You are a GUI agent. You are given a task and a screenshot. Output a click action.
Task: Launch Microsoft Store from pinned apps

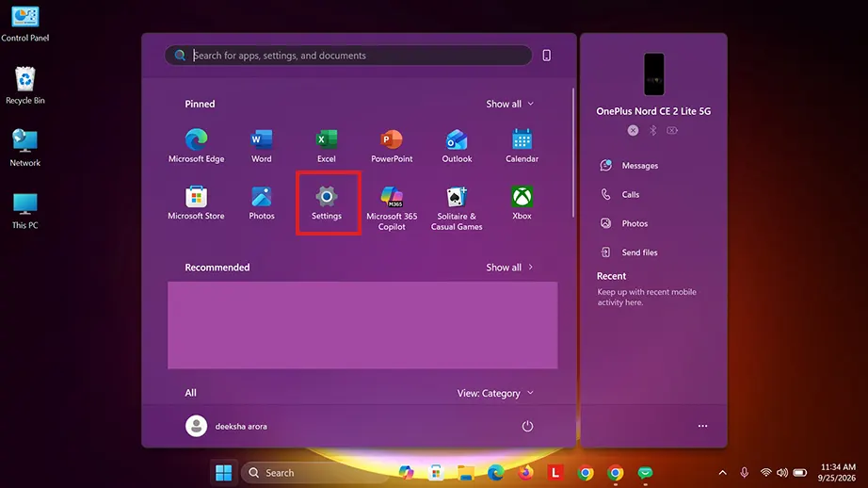click(196, 203)
